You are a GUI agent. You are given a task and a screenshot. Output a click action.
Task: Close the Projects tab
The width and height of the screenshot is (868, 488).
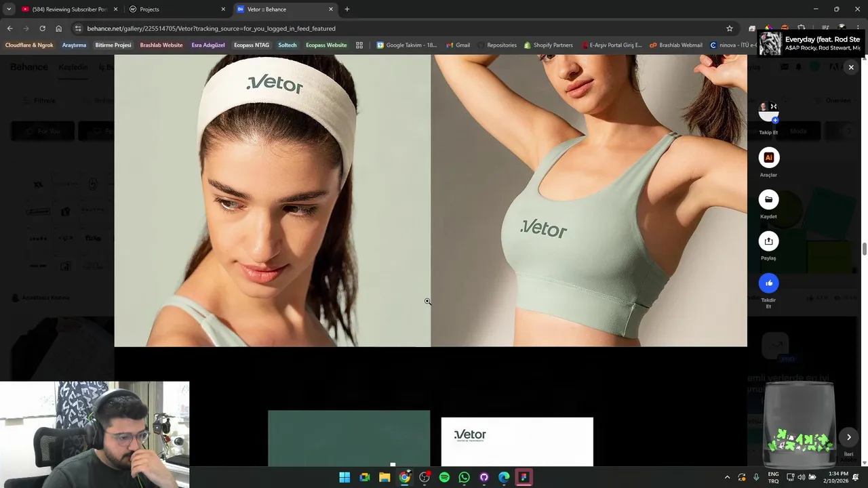click(223, 9)
